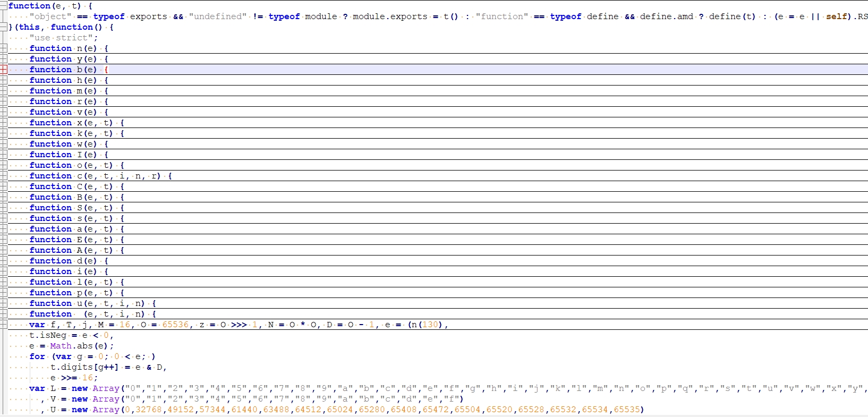Collapse the top-level function(e, t) fold
The width and height of the screenshot is (868, 417).
point(4,6)
